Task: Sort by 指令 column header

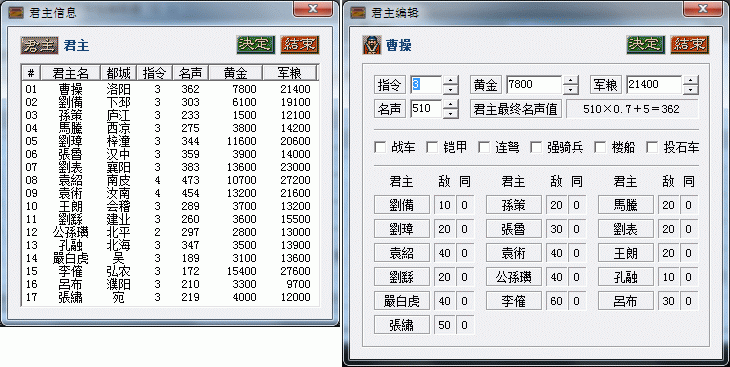Action: click(x=154, y=73)
